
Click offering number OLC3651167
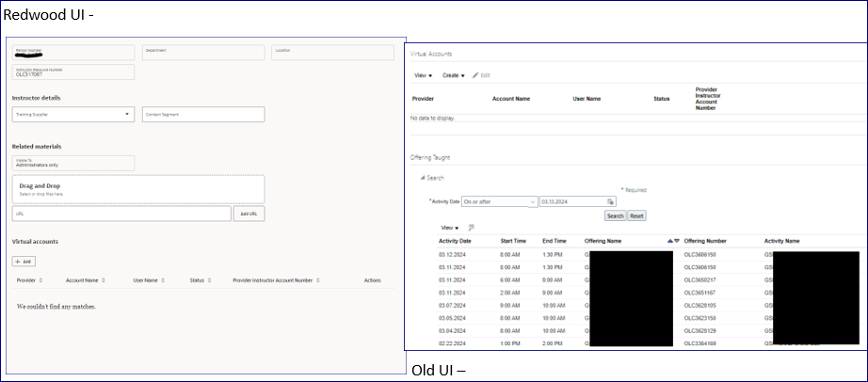pyautogui.click(x=699, y=293)
